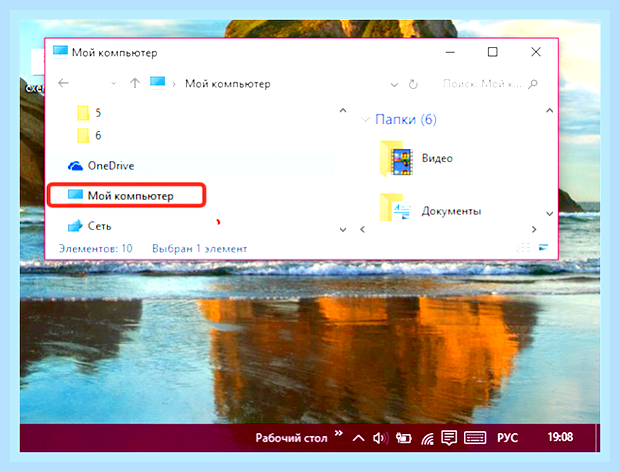Open folder 5 in navigation pane
The width and height of the screenshot is (620, 472).
pyautogui.click(x=89, y=113)
